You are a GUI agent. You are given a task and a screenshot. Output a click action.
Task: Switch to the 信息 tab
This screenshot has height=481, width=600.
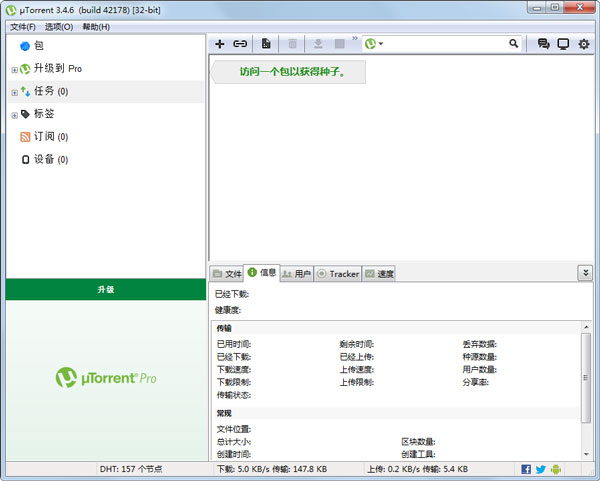(x=262, y=272)
